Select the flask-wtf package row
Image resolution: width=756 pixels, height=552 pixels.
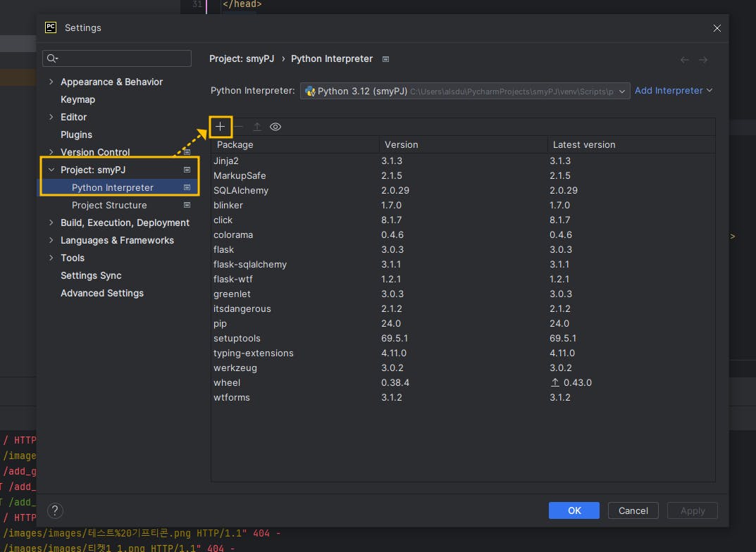pyautogui.click(x=463, y=279)
